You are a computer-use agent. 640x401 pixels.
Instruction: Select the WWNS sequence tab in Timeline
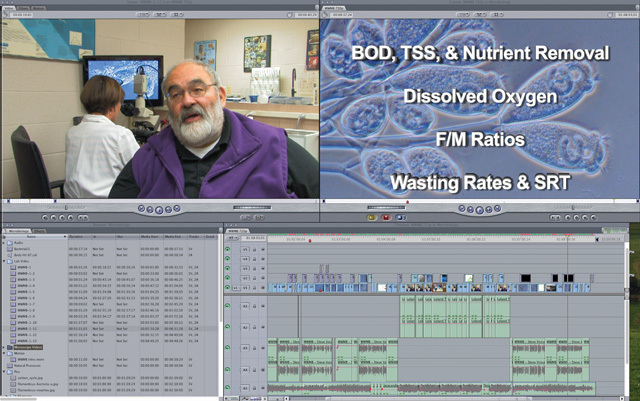(236, 231)
